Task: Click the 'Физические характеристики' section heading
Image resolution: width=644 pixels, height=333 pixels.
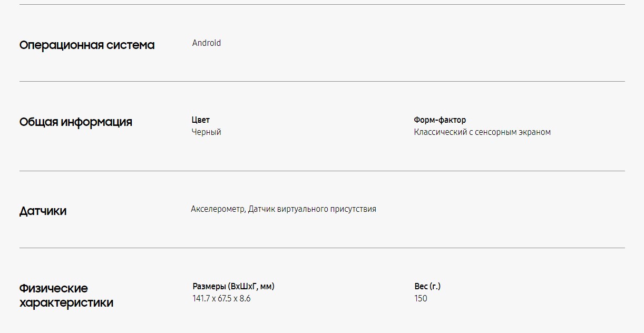Action: (x=66, y=296)
